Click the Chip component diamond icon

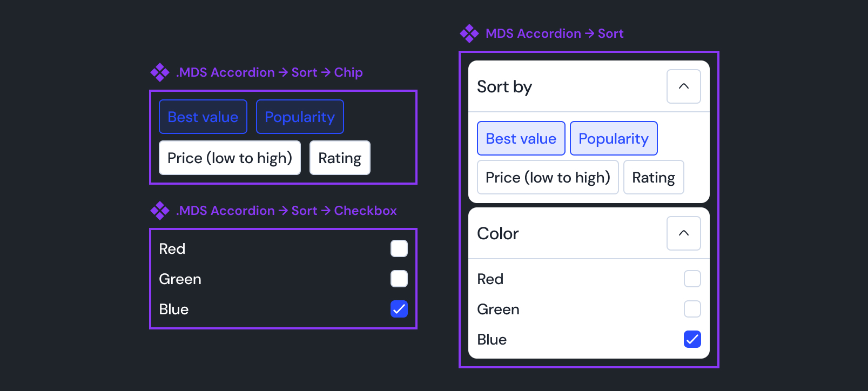(x=160, y=72)
